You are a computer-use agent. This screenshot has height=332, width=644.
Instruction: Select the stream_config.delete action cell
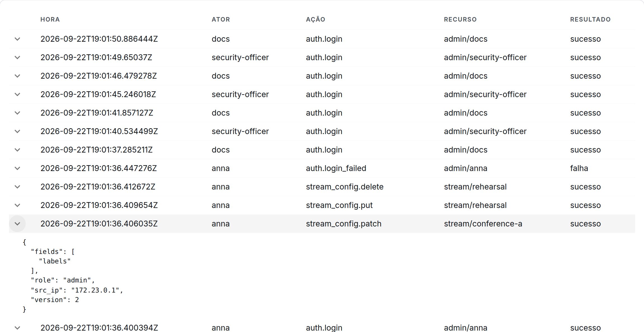click(x=345, y=187)
